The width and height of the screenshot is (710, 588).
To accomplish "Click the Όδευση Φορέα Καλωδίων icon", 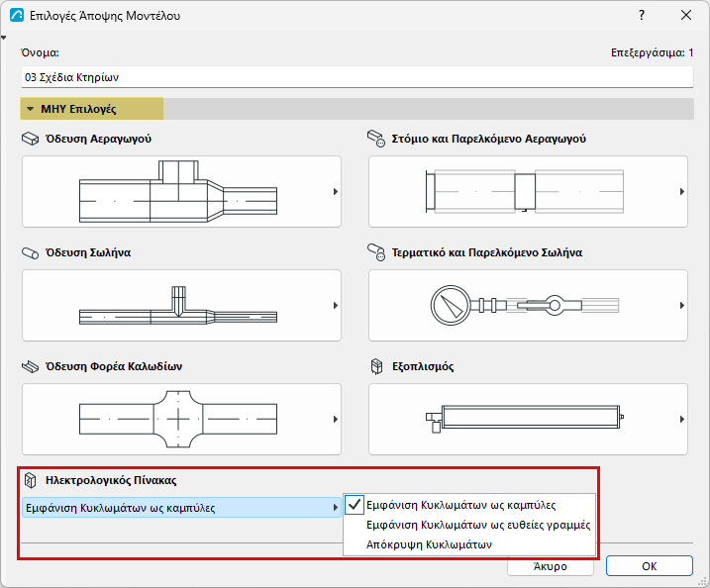I will [31, 366].
